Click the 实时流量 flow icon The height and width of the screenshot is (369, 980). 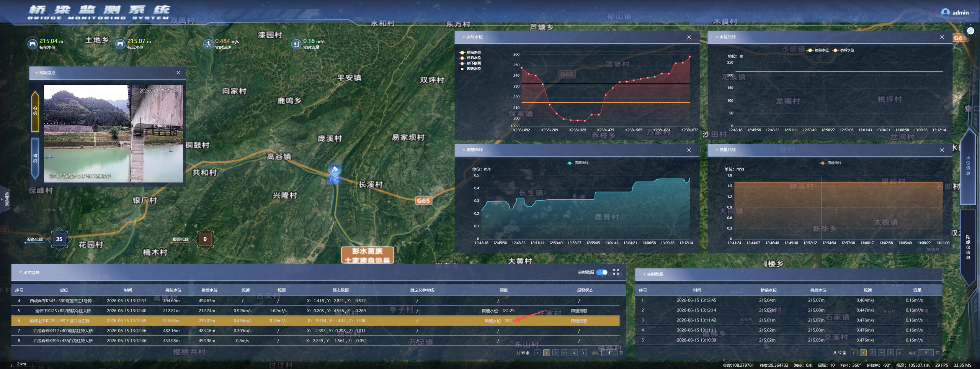(x=296, y=44)
